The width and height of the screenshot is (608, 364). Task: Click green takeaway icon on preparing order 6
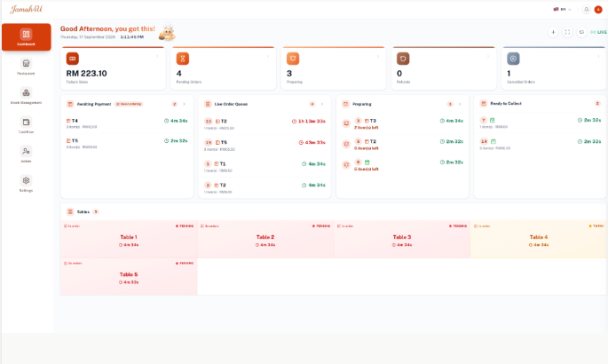click(367, 162)
